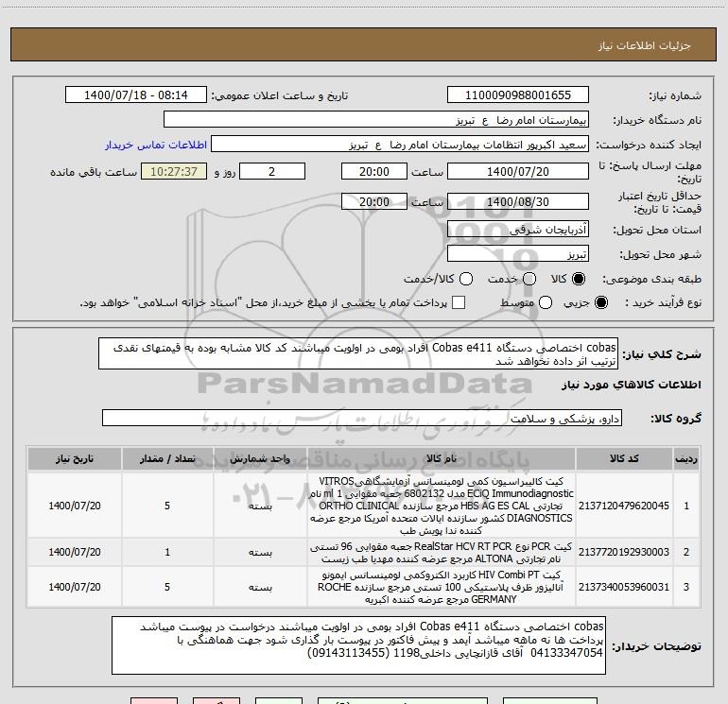The image size is (728, 704).
Task: Click the VITROS calibration kit product name
Action: [442, 506]
